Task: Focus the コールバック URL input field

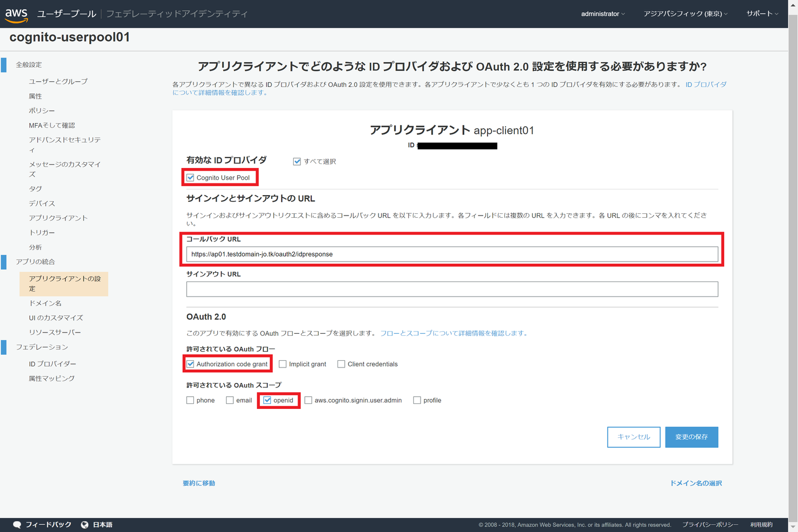Action: [x=452, y=254]
